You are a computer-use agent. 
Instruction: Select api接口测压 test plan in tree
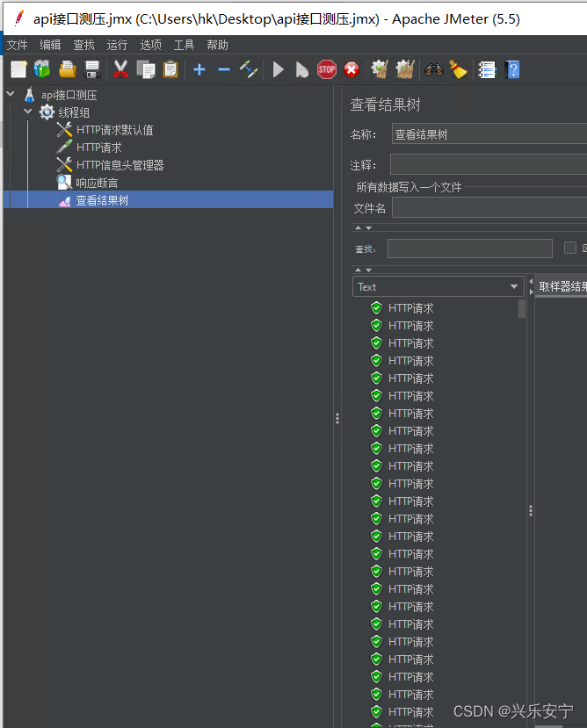[69, 95]
